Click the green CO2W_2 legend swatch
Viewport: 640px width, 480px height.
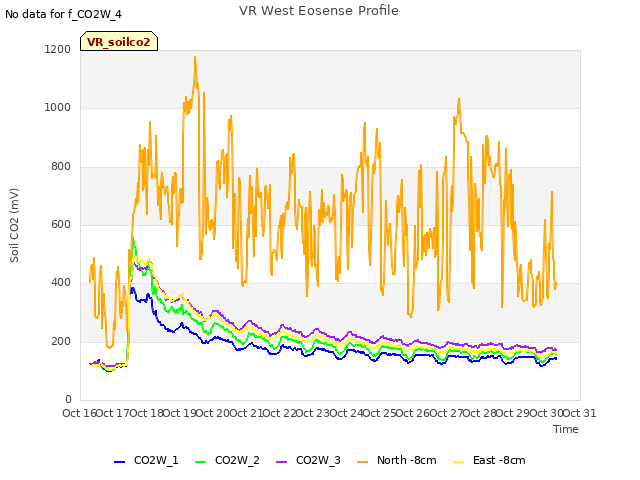tap(200, 462)
